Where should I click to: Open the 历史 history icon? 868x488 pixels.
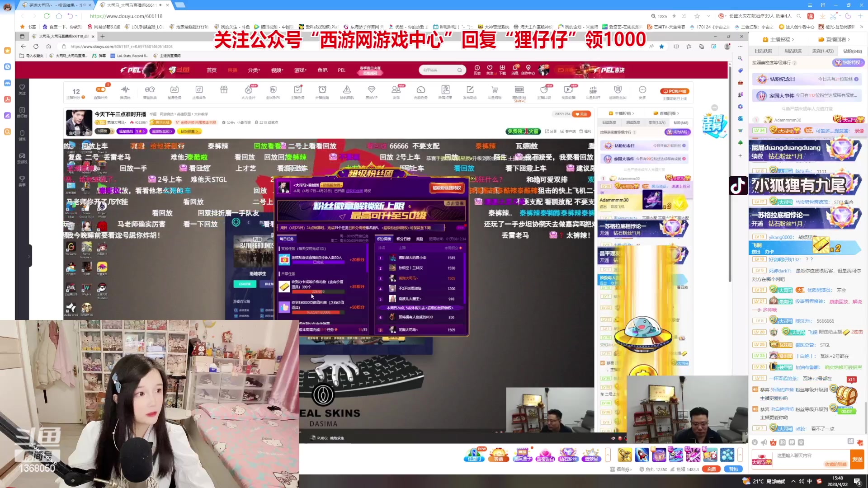[x=477, y=70]
